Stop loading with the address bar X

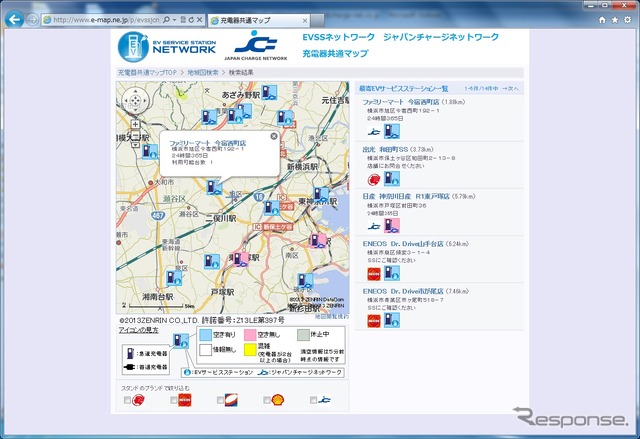[x=199, y=20]
